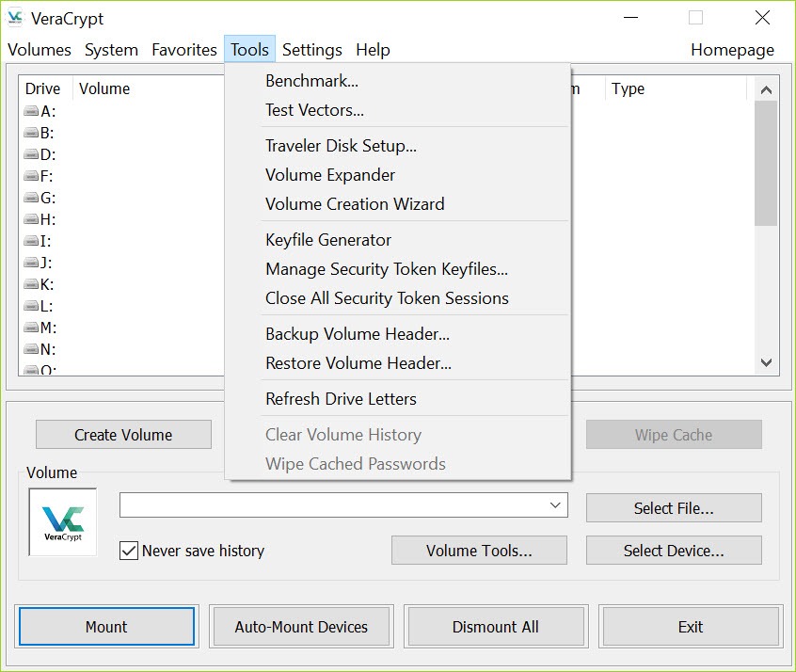Open Keyfile Generator

coord(397,240)
